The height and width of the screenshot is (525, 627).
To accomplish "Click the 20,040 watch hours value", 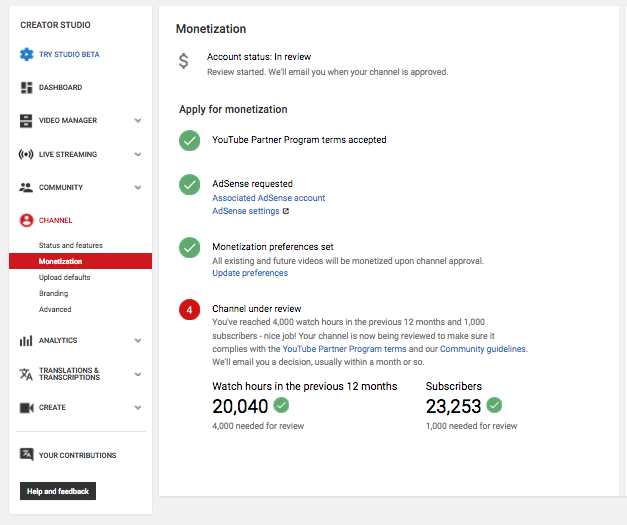I will pos(240,406).
